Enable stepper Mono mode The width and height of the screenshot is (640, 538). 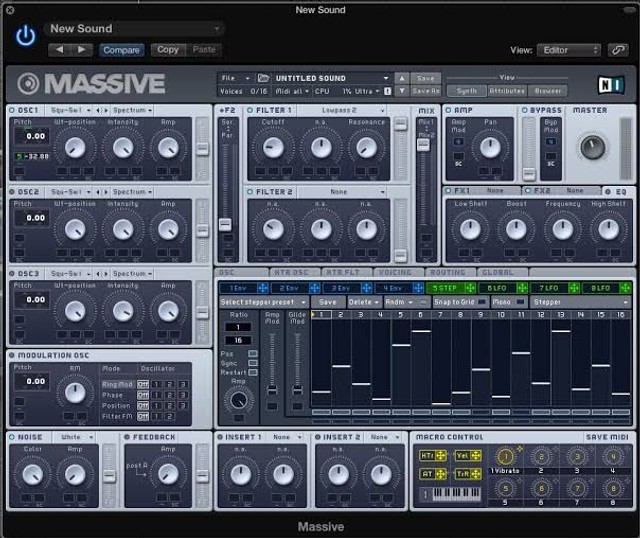520,302
